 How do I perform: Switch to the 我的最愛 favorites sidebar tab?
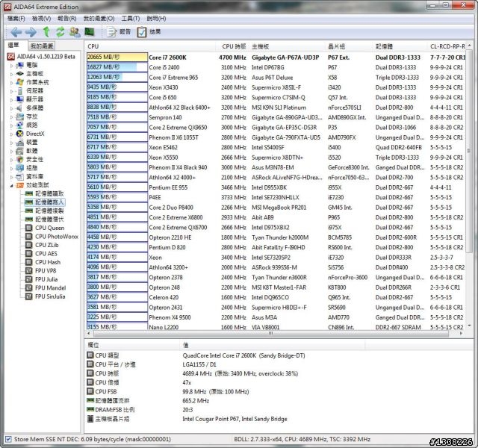(42, 46)
